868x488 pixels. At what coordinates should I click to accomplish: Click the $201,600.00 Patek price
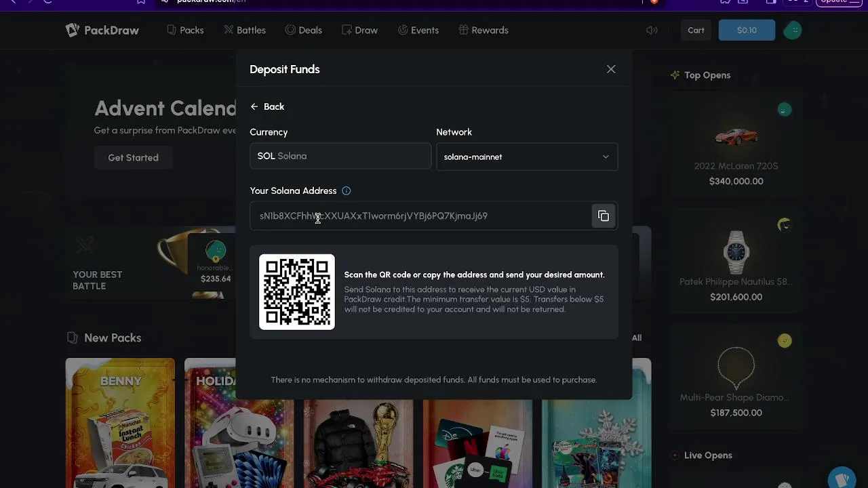tap(736, 297)
